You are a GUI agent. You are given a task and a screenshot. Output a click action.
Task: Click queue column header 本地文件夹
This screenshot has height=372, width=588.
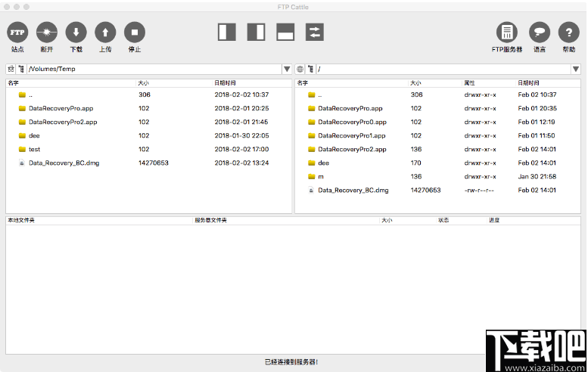[x=99, y=220]
